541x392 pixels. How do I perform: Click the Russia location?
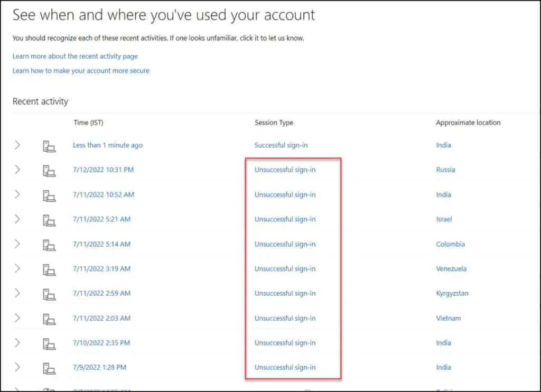[445, 170]
